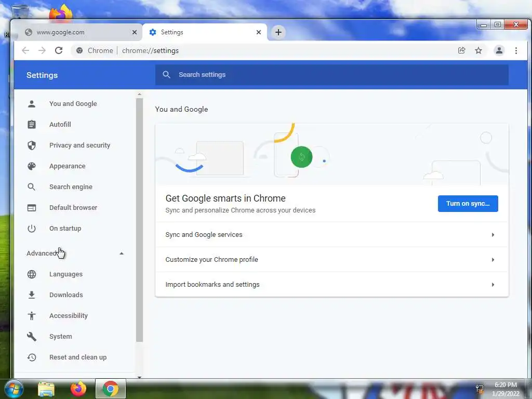Open Chrome's three-dot menu
The image size is (532, 399).
pyautogui.click(x=516, y=50)
